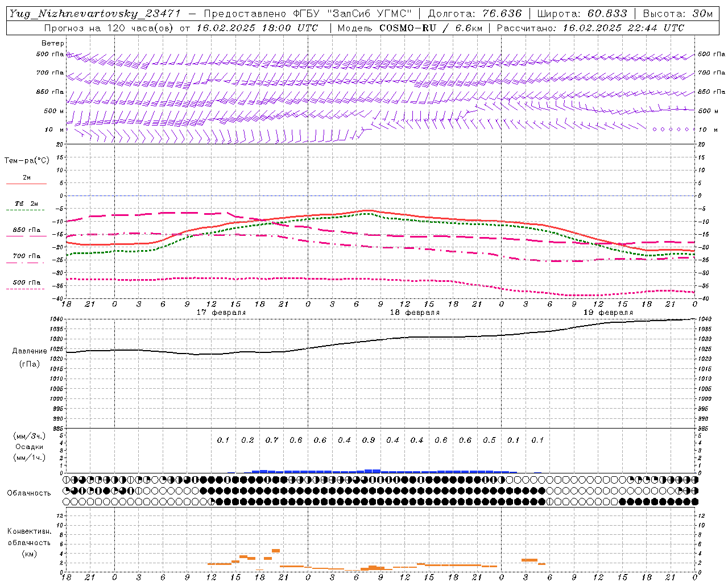Screen dimensions: 728x582
Task: Click the Давление panel label
Action: pyautogui.click(x=30, y=351)
